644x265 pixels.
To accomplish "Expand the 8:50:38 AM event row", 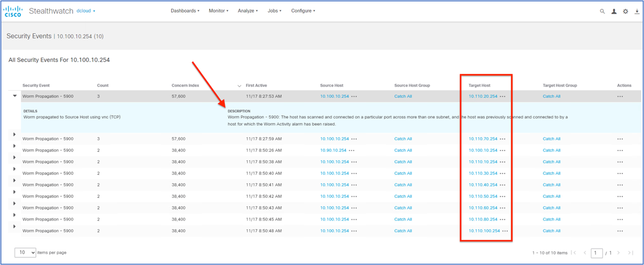I will pyautogui.click(x=14, y=157).
